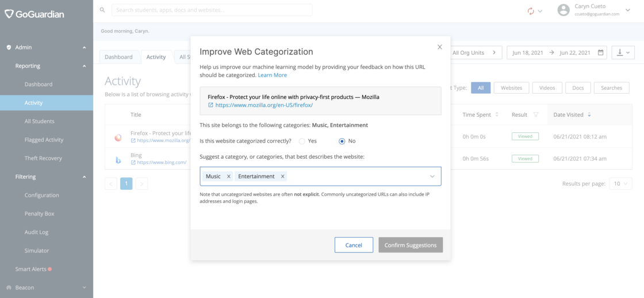Open the sync status dropdown chevron
This screenshot has height=298, width=644.
(540, 11)
